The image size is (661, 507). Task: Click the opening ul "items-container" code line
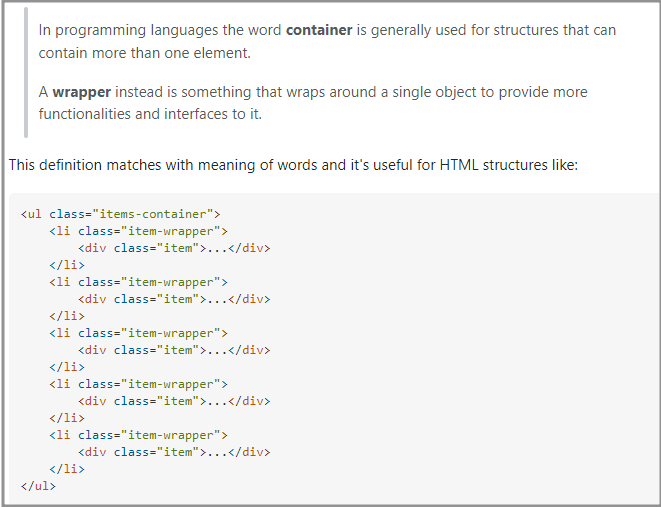[120, 214]
